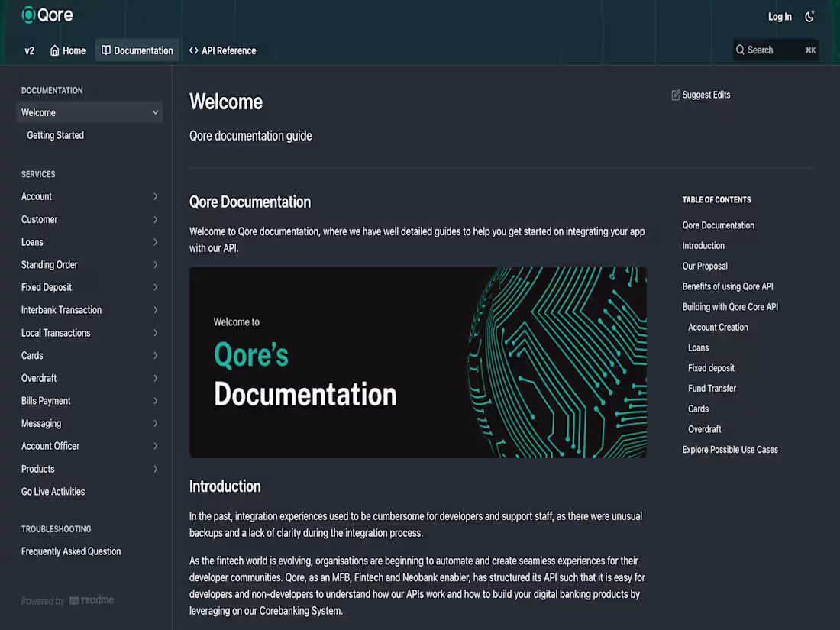This screenshot has width=840, height=630.
Task: Click the Suggest Edits pencil icon
Action: tap(675, 95)
